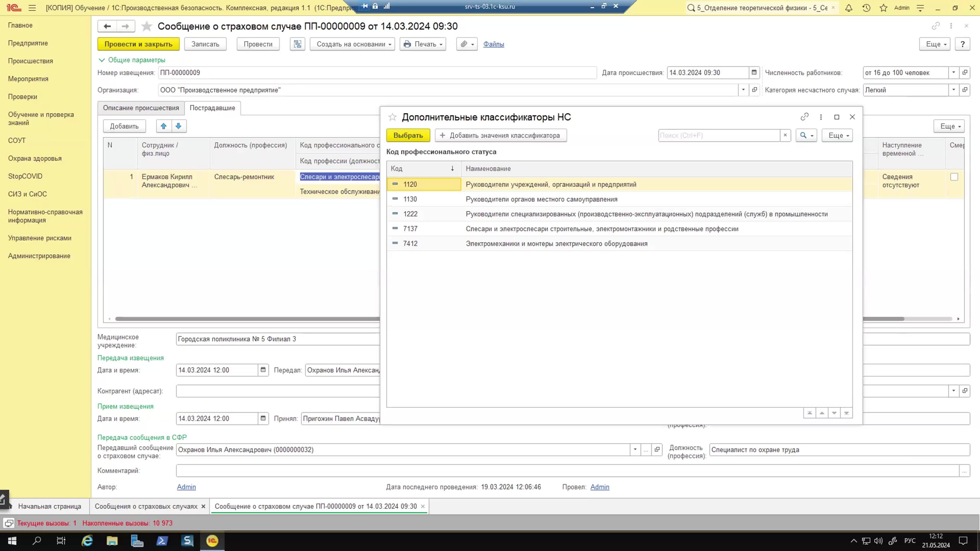
Task: Click the Выбрать button in dialog
Action: [x=408, y=135]
